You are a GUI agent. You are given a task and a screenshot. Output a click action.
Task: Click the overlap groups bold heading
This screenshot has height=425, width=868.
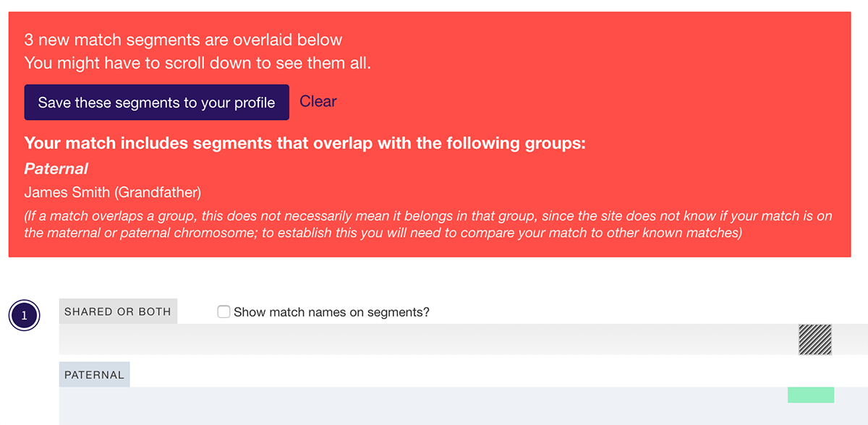[305, 143]
